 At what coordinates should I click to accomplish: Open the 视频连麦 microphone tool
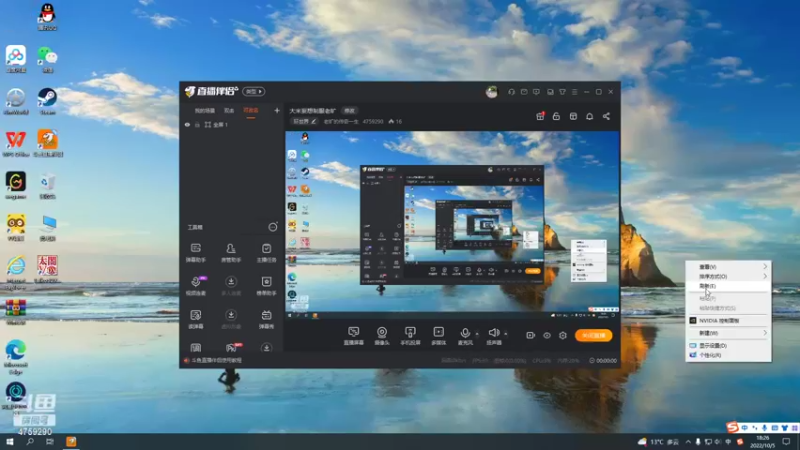coord(195,286)
